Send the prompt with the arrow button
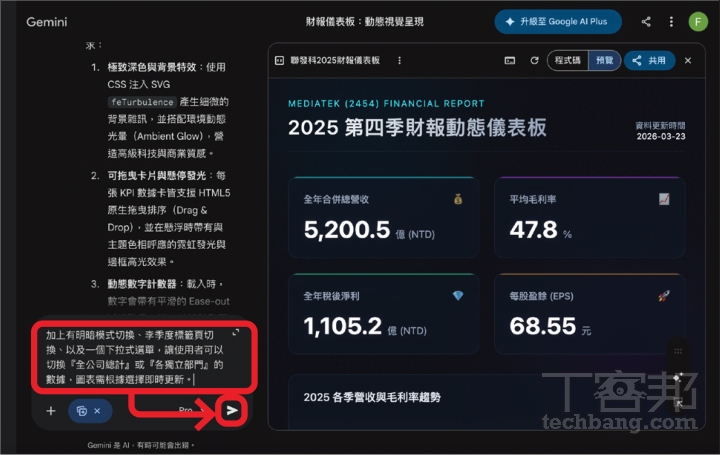The height and width of the screenshot is (455, 720). 232,410
